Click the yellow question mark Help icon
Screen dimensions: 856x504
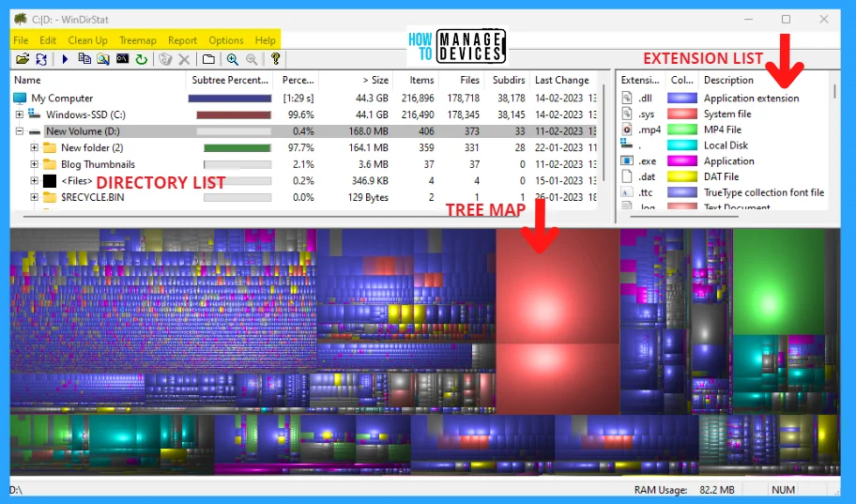click(x=275, y=59)
